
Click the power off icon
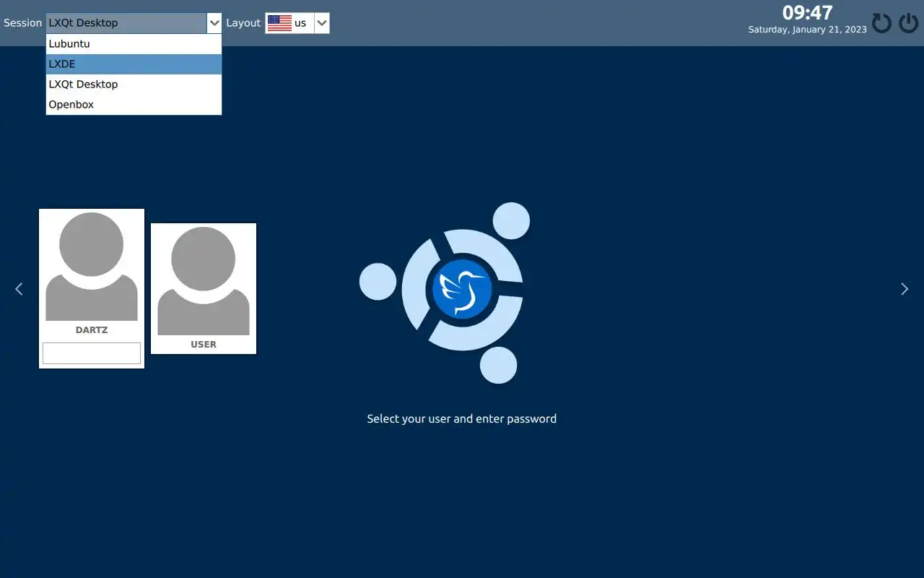coord(908,23)
